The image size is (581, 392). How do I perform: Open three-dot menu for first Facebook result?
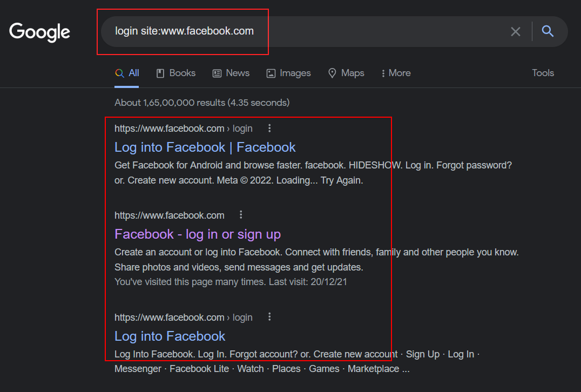269,128
